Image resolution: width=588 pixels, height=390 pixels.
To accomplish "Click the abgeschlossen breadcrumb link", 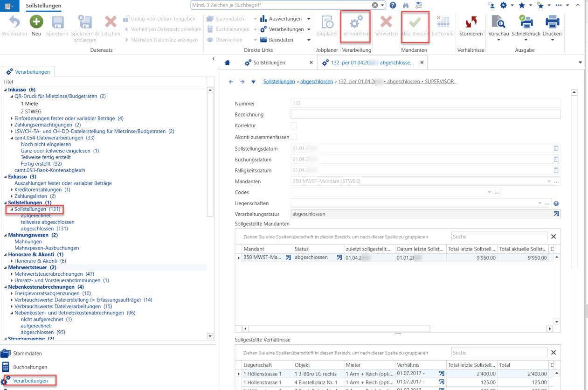I will click(317, 82).
